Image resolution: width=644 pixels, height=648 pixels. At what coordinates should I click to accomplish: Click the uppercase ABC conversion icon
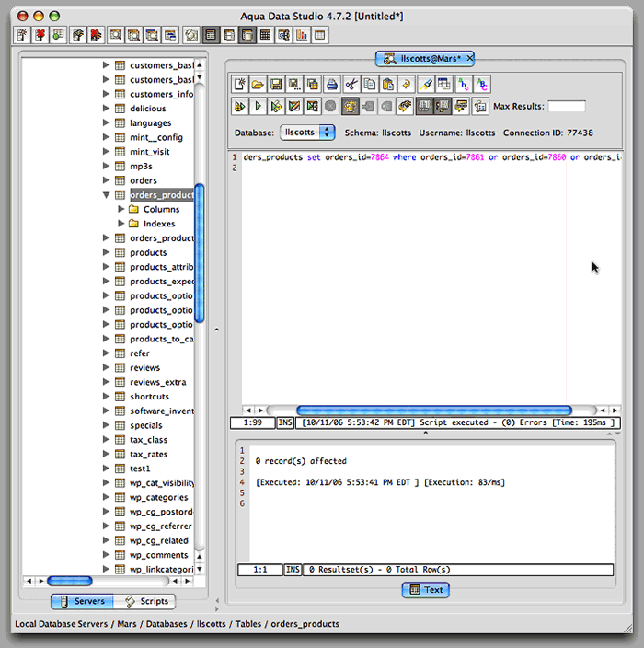[x=482, y=85]
